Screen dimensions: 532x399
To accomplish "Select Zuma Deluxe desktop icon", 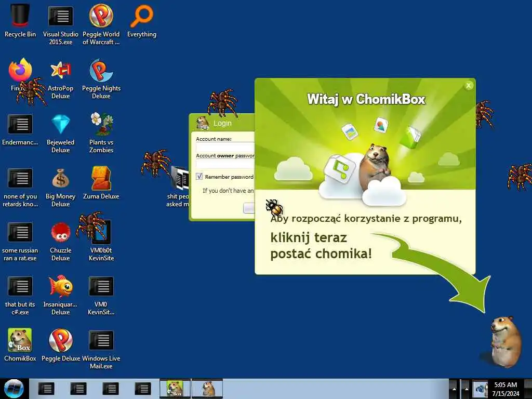I will [x=101, y=182].
